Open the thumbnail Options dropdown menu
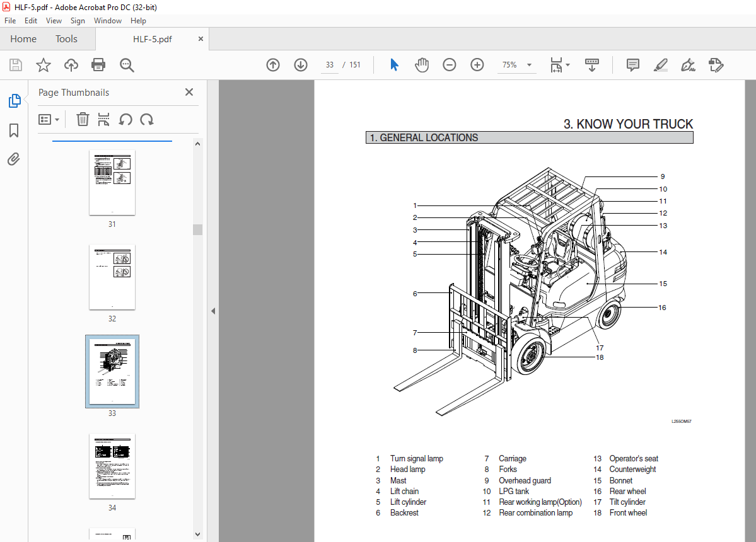 (49, 119)
